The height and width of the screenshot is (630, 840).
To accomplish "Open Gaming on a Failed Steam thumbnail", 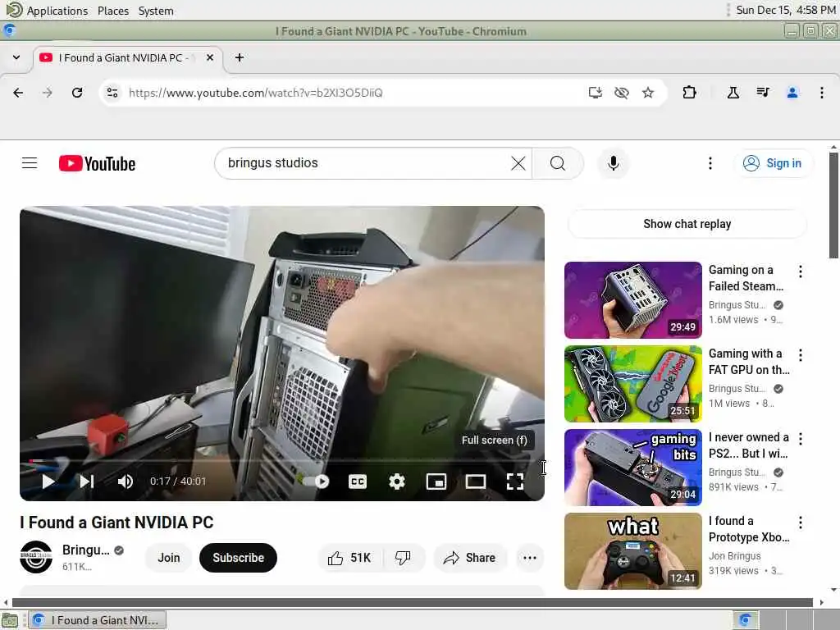I will coord(632,300).
